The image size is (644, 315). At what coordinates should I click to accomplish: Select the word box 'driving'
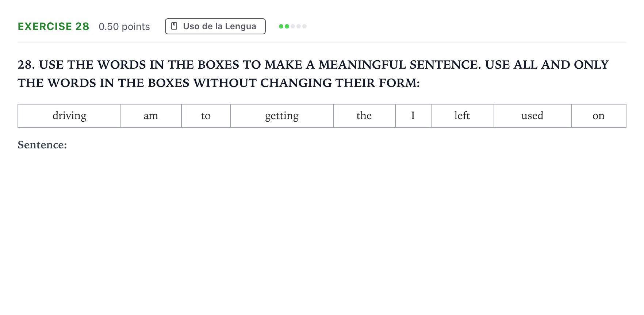coord(69,116)
